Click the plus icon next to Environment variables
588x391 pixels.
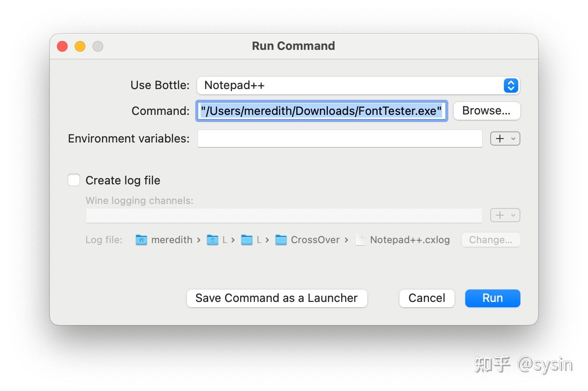click(500, 138)
